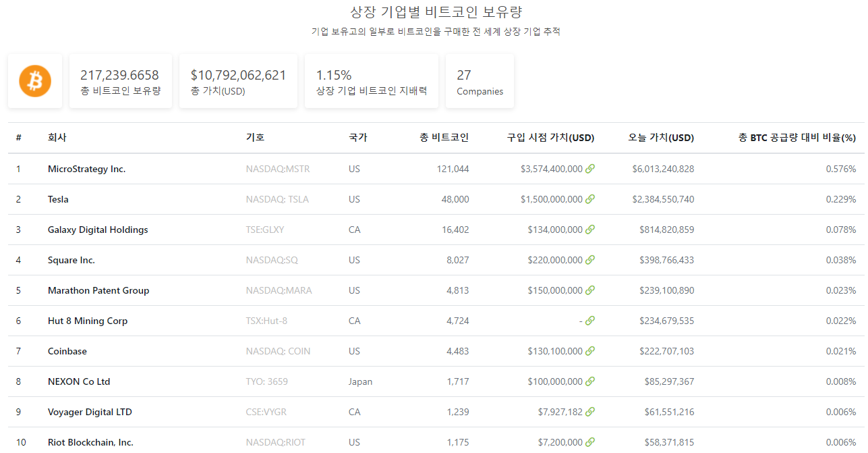Select the Hut 8 Mining Corp name

click(x=88, y=321)
